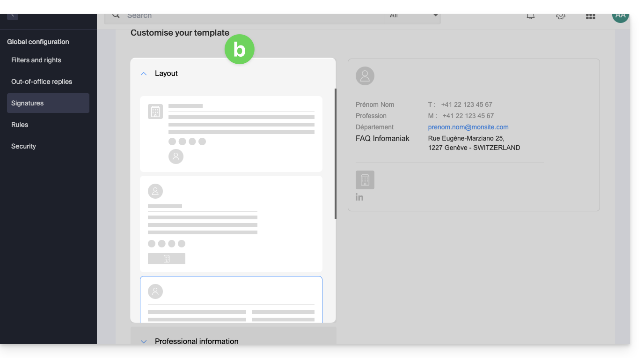The width and height of the screenshot is (644, 358).
Task: Click the company logo placeholder in preview
Action: click(365, 180)
